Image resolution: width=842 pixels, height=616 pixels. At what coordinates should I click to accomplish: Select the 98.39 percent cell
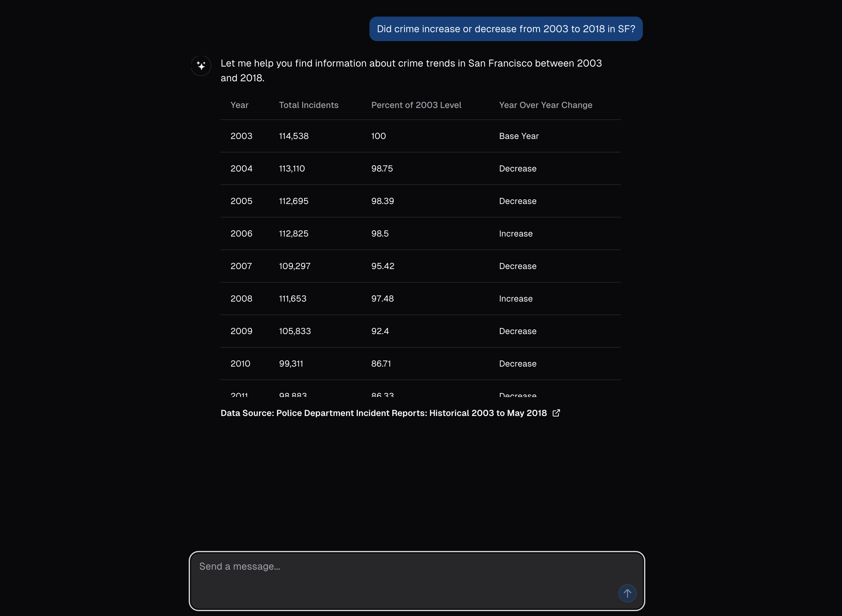tap(383, 201)
